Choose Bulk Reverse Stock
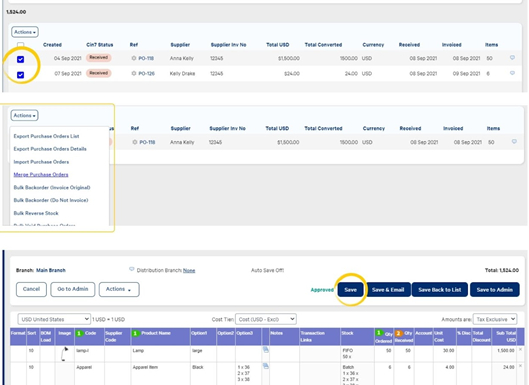The height and width of the screenshot is (385, 529). click(36, 213)
